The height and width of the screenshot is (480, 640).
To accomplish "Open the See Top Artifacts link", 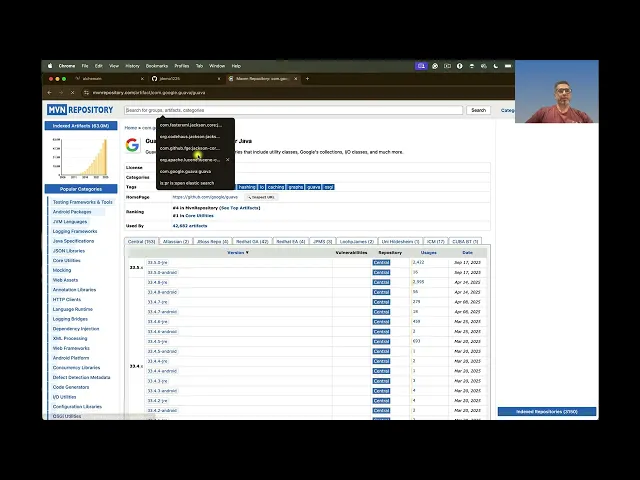I will tap(240, 208).
